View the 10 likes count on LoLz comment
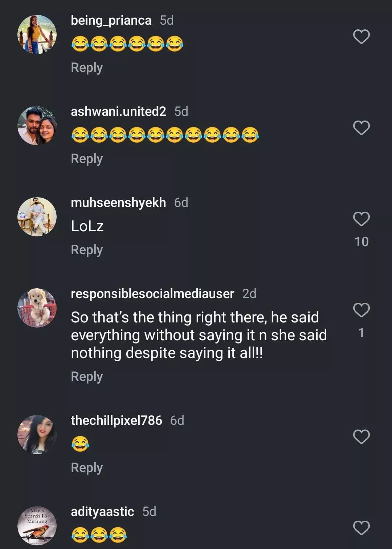 361,242
